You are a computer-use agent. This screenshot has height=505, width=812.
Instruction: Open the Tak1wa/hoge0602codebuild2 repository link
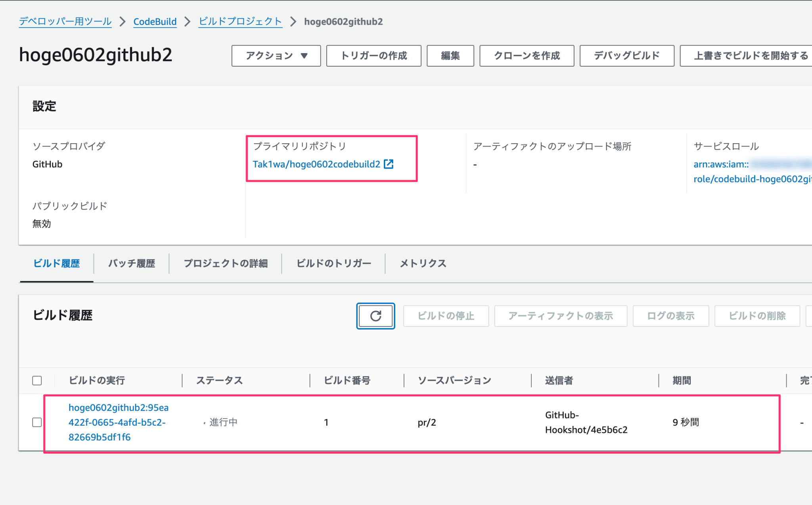coord(316,164)
